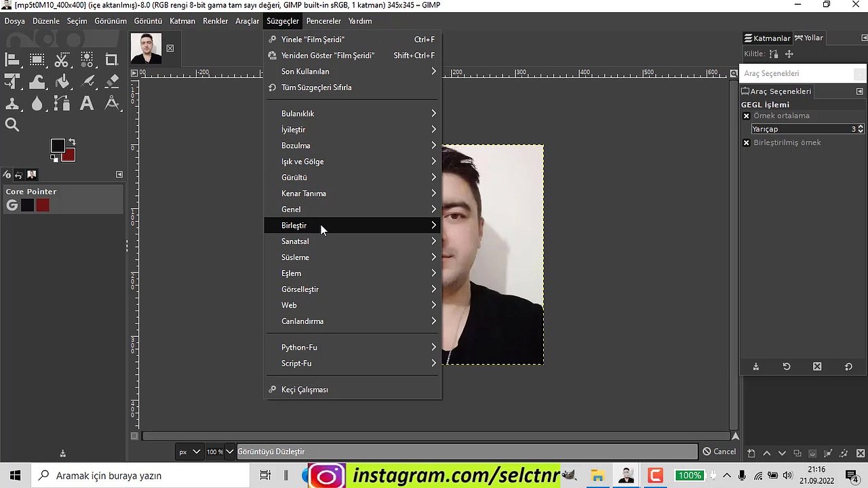The width and height of the screenshot is (868, 488).
Task: Expand the Bulanıklık submenu
Action: (353, 113)
